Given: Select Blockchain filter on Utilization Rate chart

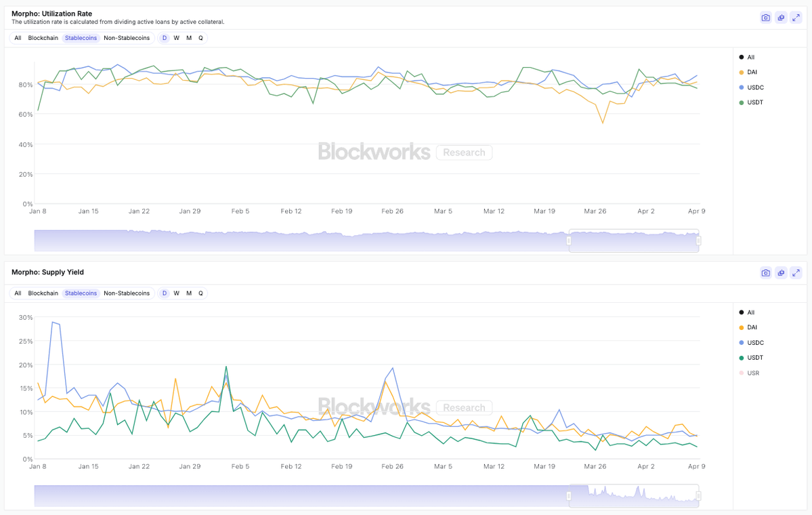Looking at the screenshot, I should pos(43,38).
